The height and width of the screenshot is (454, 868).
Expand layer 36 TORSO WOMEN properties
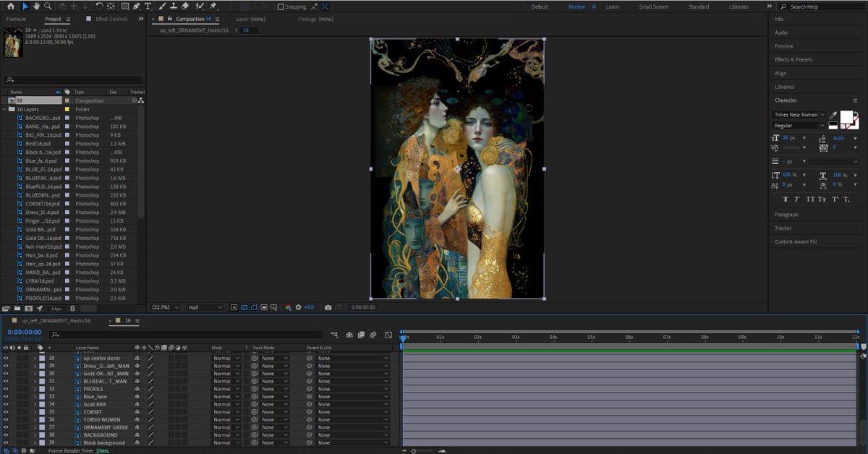click(35, 420)
